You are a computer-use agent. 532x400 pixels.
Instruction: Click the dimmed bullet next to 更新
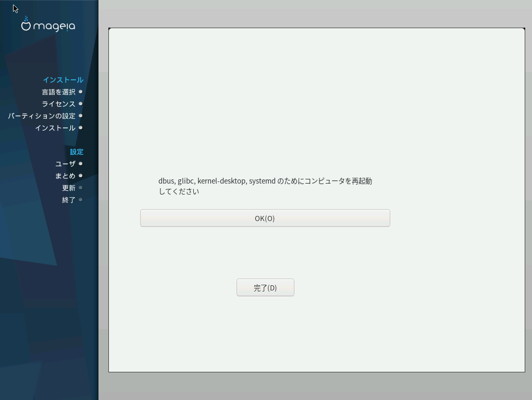(x=81, y=188)
